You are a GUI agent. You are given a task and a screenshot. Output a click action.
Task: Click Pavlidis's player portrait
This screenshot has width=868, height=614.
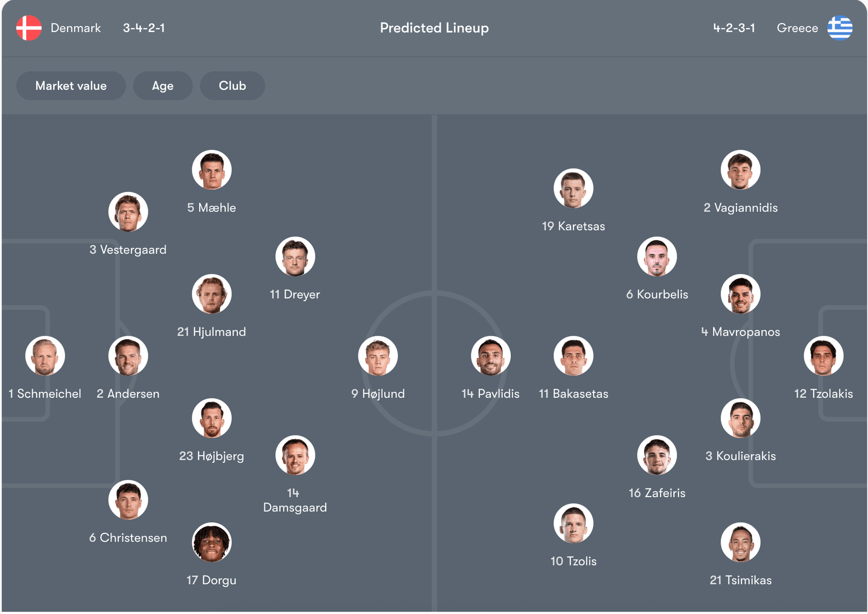490,356
